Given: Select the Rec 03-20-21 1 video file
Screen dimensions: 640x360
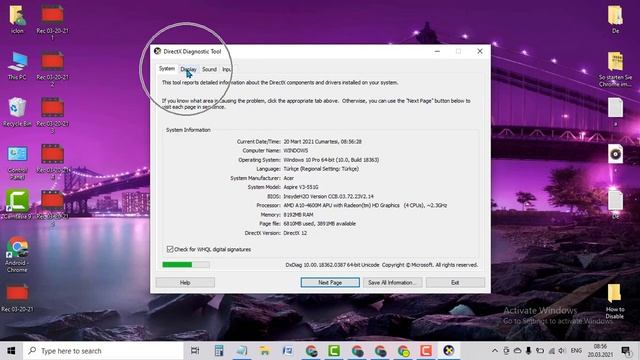Looking at the screenshot, I should (52, 22).
